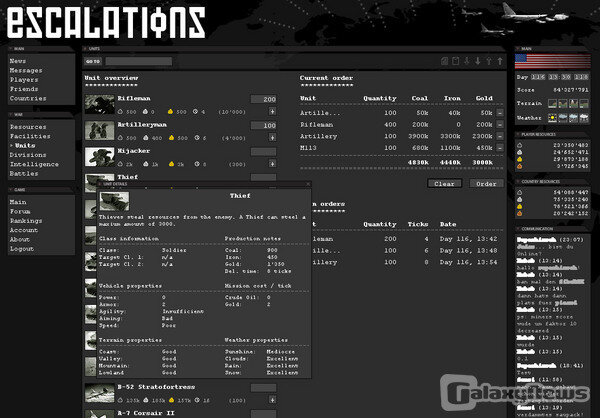Click the crude oil icon in Country Resources

click(x=520, y=214)
